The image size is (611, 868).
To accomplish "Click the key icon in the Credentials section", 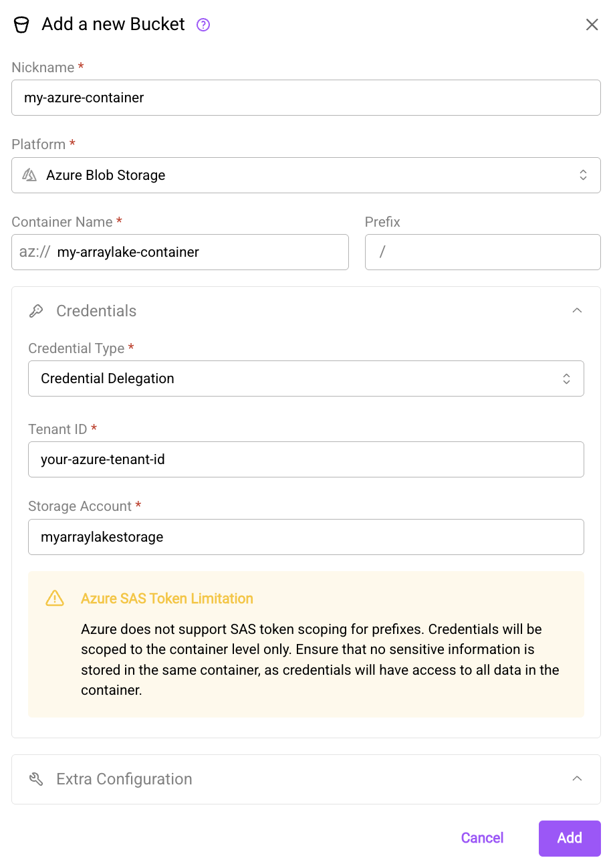I will click(37, 310).
